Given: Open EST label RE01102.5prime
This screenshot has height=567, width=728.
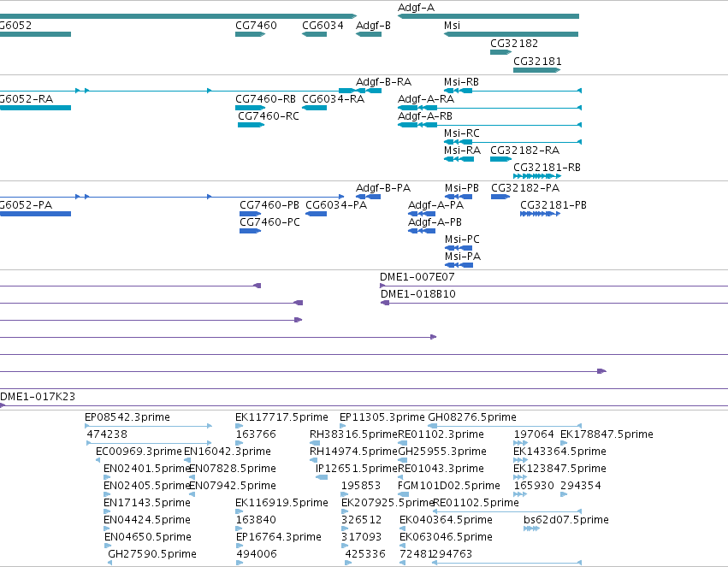Looking at the screenshot, I should (x=476, y=504).
